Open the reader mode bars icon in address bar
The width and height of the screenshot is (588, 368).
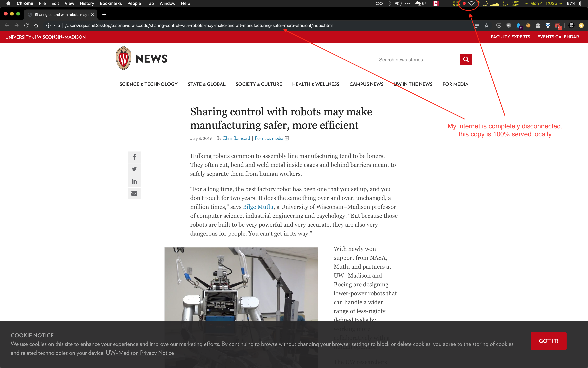[477, 26]
